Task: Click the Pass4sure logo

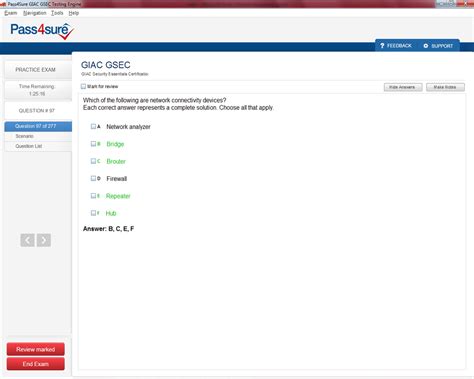Action: (42, 31)
